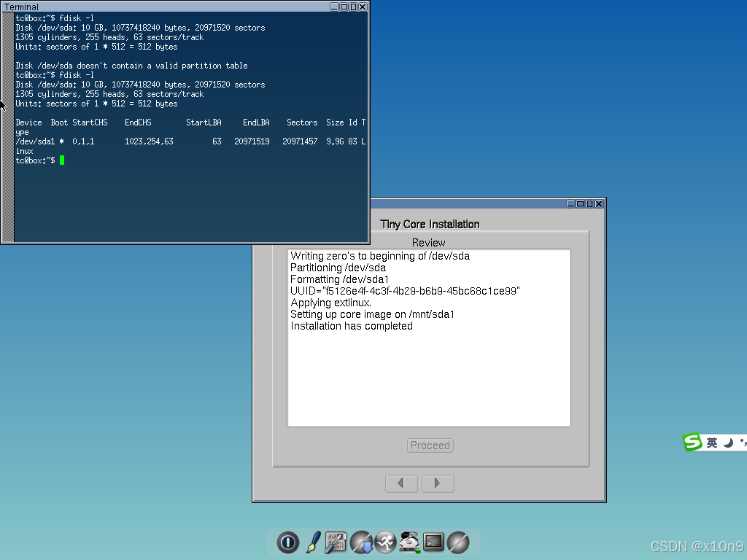747x560 pixels.
Task: Click 'Setting up core image on /mnt/sda1' line
Action: tap(372, 314)
